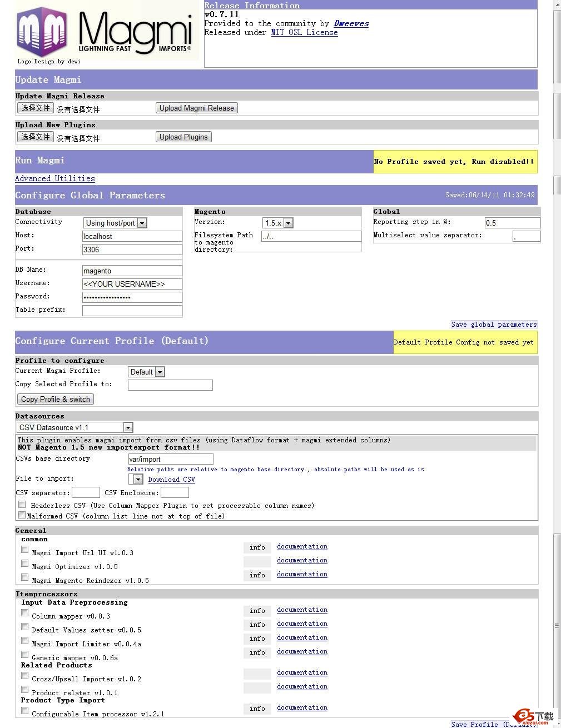Choose file for Update Magmi Release
The image size is (561, 728).
[36, 108]
